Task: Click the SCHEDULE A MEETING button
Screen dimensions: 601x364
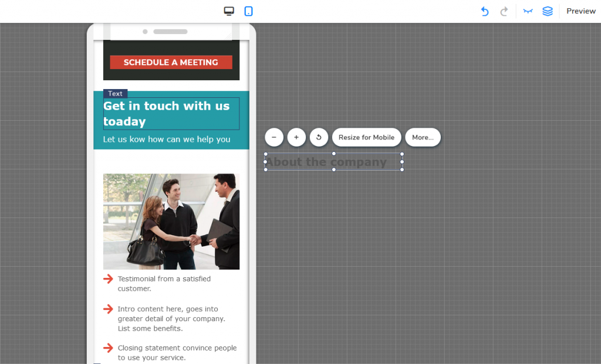Action: coord(171,62)
